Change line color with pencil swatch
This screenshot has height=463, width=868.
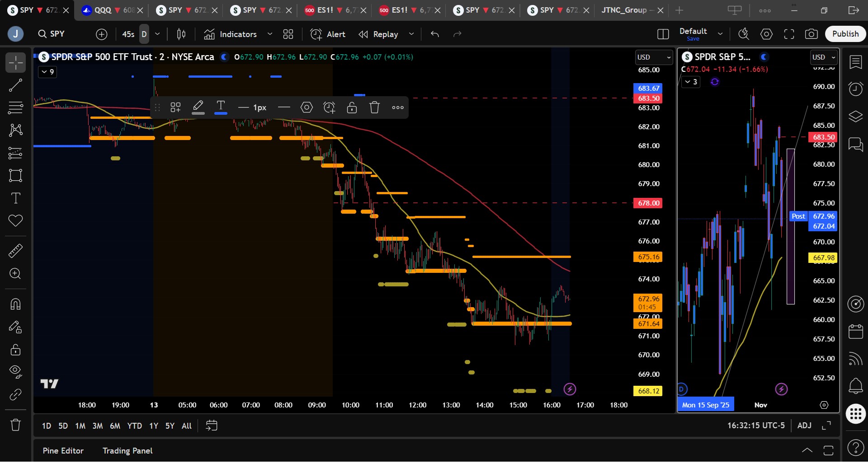[198, 108]
